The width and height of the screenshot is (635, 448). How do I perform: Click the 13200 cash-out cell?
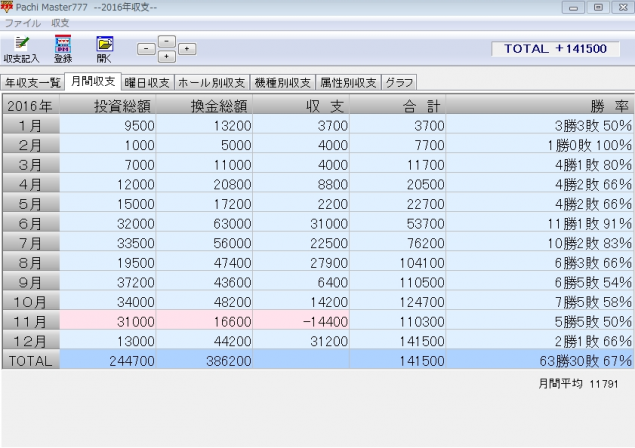[204, 125]
